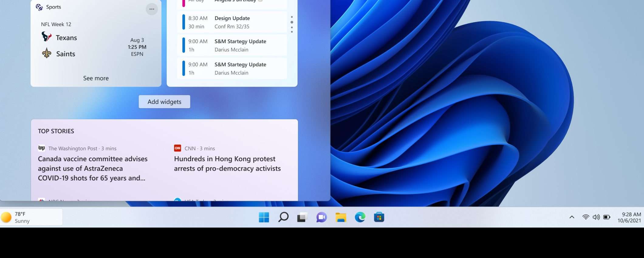Click the clock showing 9:28 AM
The image size is (644, 258).
coord(629,217)
